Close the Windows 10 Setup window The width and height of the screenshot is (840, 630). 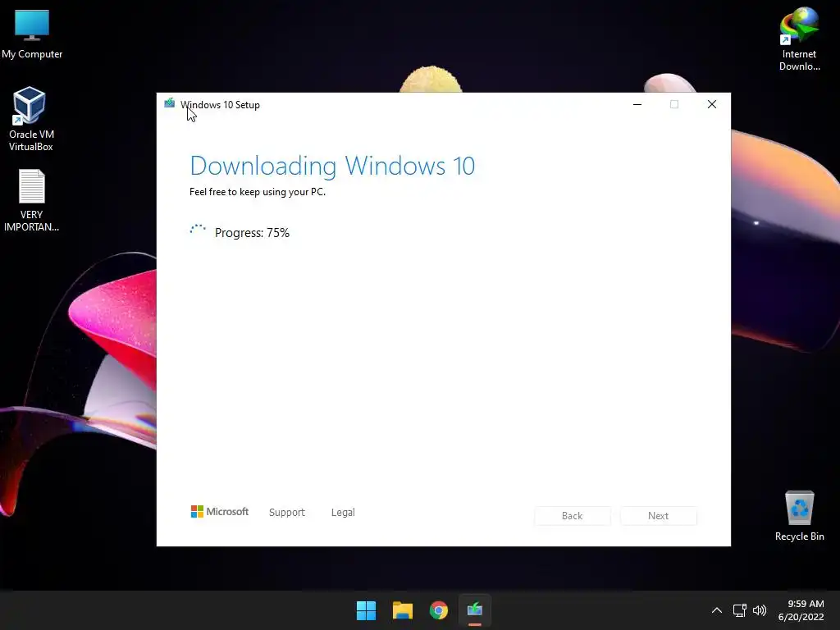click(712, 104)
